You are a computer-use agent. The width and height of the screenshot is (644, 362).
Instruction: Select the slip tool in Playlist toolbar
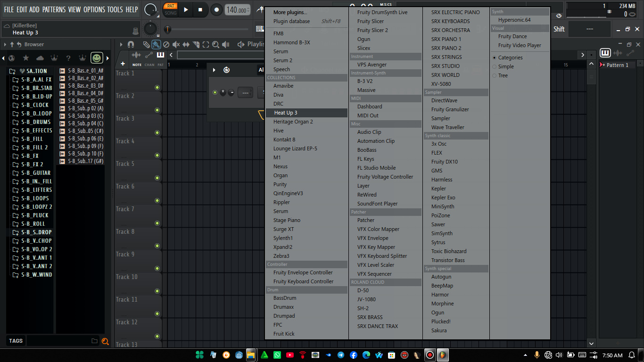[x=186, y=44]
